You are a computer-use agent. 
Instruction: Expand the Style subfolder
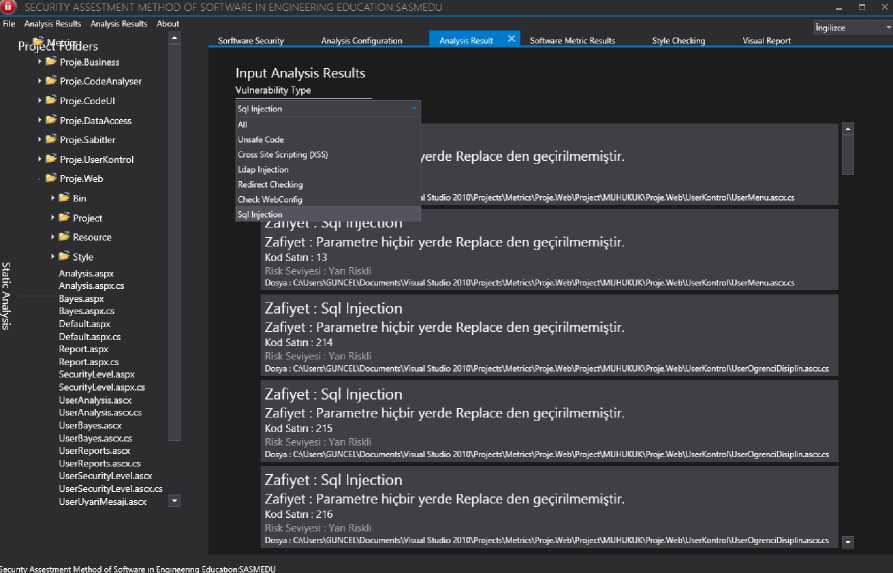pos(53,257)
